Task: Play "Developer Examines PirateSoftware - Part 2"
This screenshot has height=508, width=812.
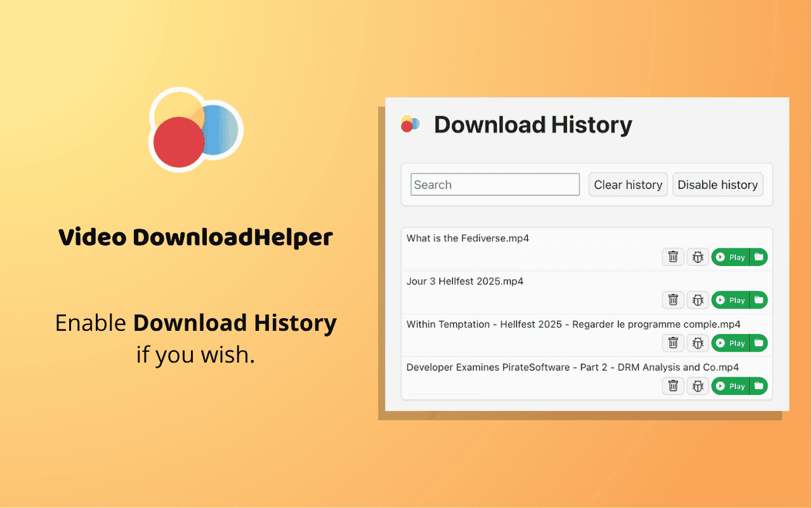Action: tap(730, 385)
